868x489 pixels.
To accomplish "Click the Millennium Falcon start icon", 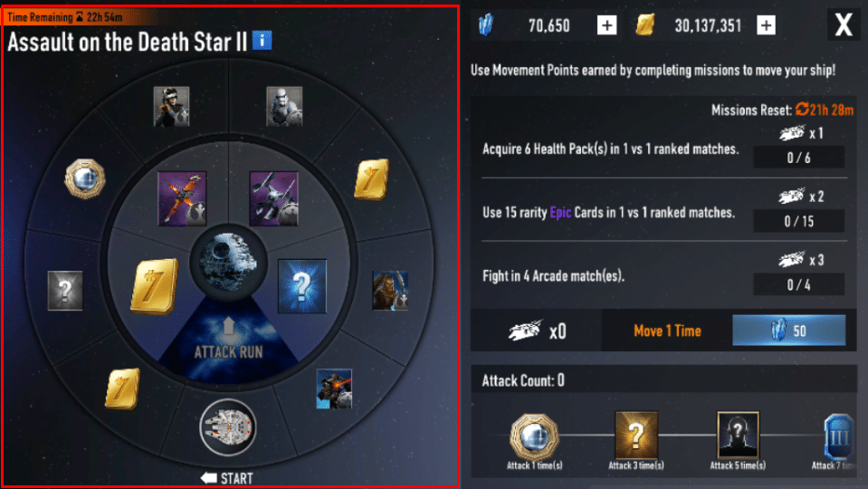I will click(x=228, y=427).
